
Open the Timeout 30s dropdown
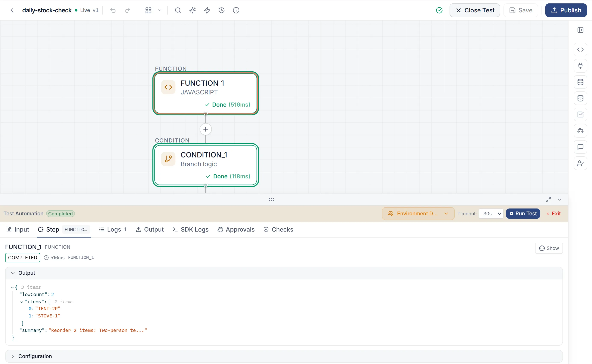click(x=491, y=214)
